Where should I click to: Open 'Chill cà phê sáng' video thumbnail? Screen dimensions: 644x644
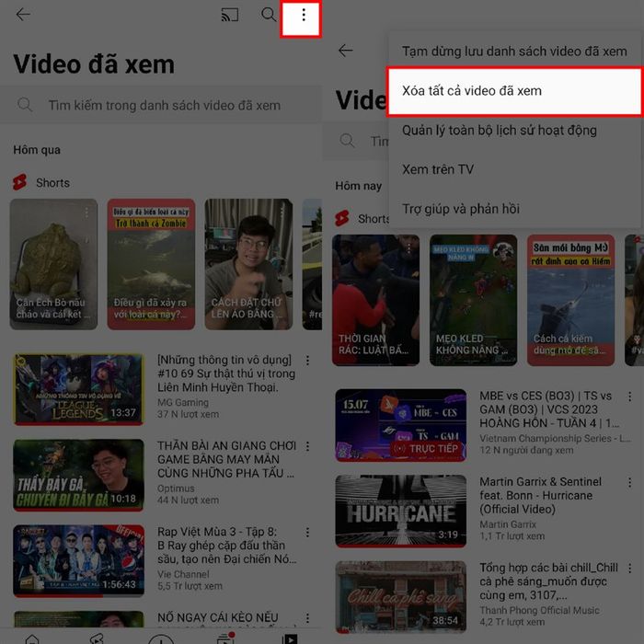pos(400,597)
